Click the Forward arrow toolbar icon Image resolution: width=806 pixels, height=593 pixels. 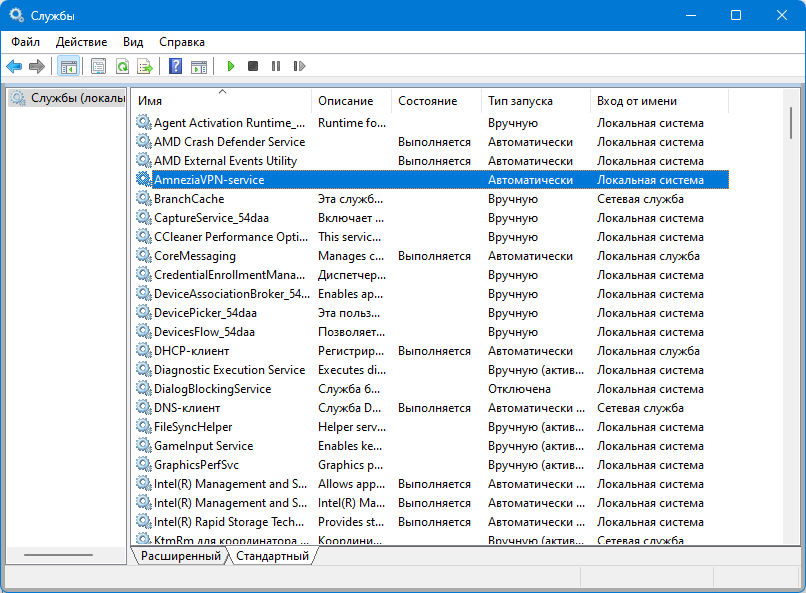tap(37, 66)
